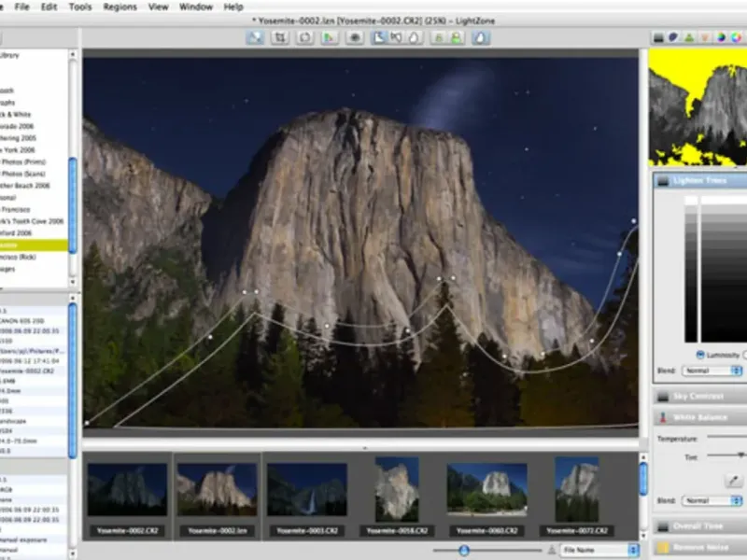Select the first region tool in the toolbar
The width and height of the screenshot is (747, 560).
coord(379,38)
